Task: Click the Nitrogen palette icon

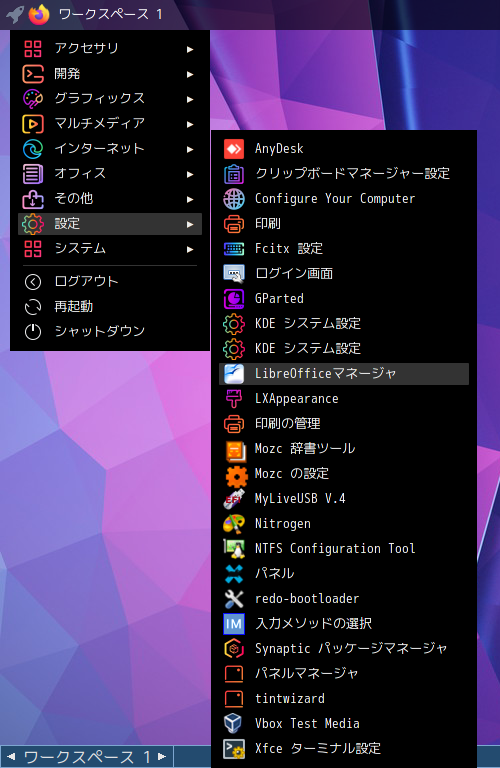Action: (x=234, y=524)
